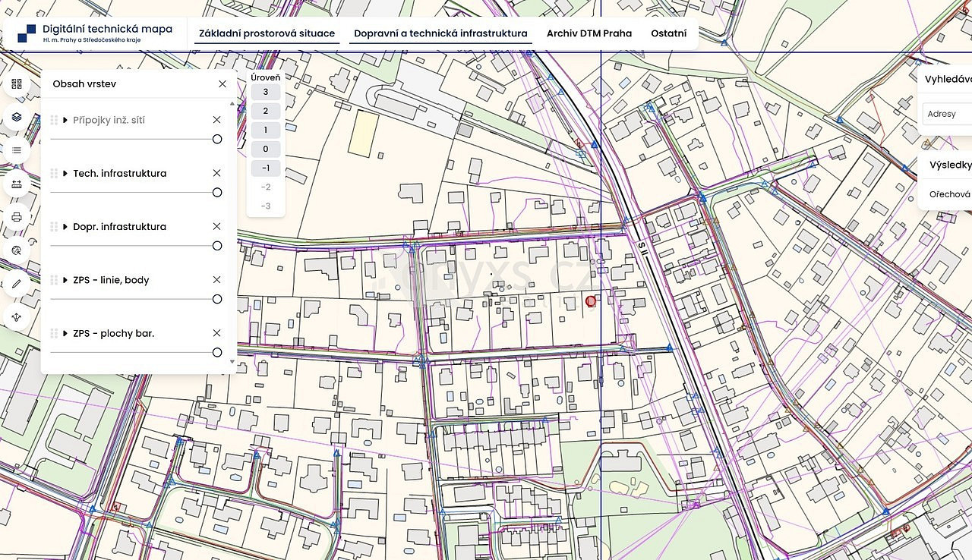972x560 pixels.
Task: Click the Adresy search field
Action: click(x=948, y=114)
